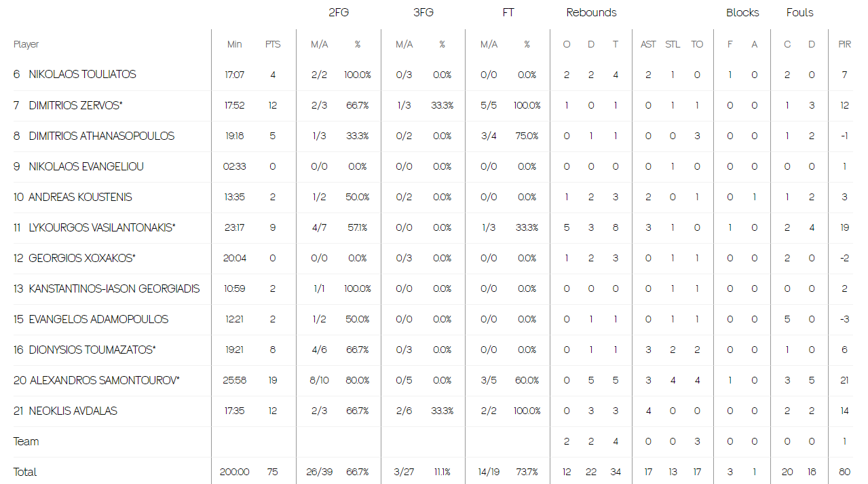Select the Player column header
The image size is (868, 484).
pos(26,44)
